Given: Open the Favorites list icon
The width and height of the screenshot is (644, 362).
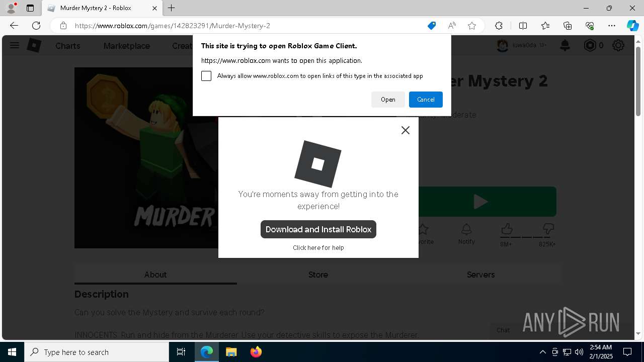Looking at the screenshot, I should 545,26.
